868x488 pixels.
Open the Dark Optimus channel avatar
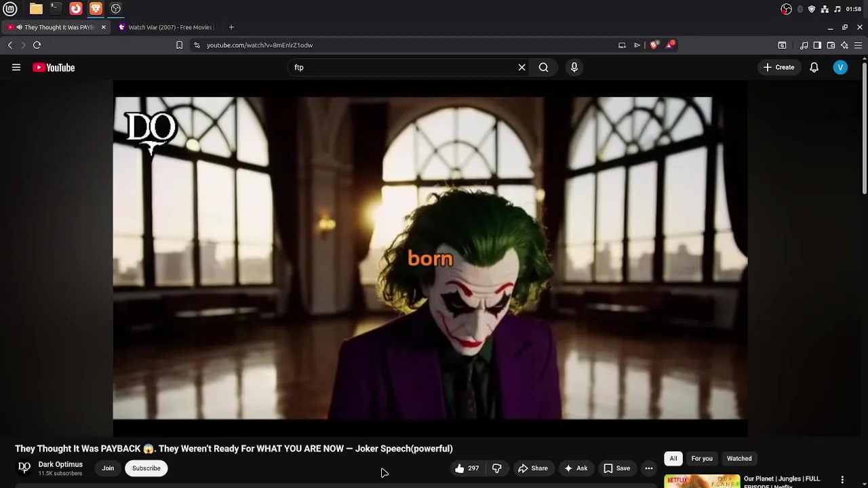pyautogui.click(x=24, y=468)
